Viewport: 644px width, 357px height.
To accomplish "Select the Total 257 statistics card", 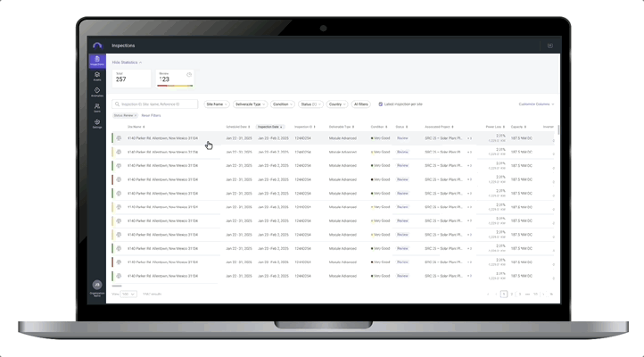I will pyautogui.click(x=131, y=78).
